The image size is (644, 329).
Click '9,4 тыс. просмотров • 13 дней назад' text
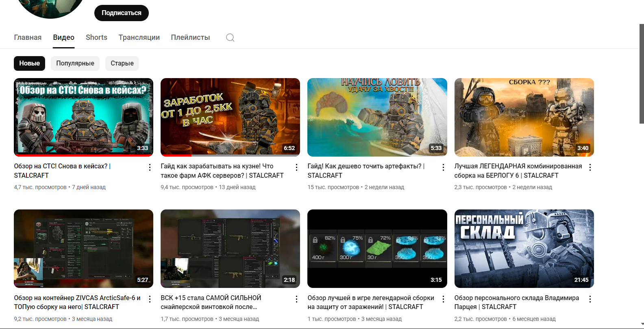[208, 187]
